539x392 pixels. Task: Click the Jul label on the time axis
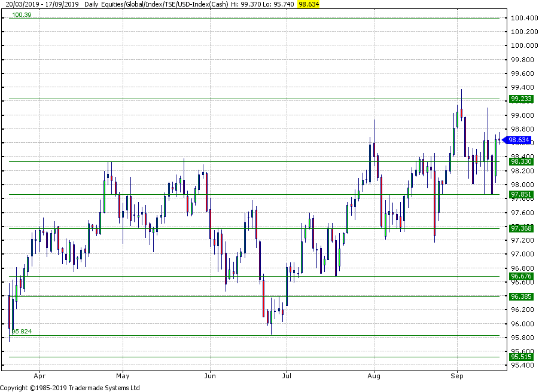pyautogui.click(x=287, y=376)
